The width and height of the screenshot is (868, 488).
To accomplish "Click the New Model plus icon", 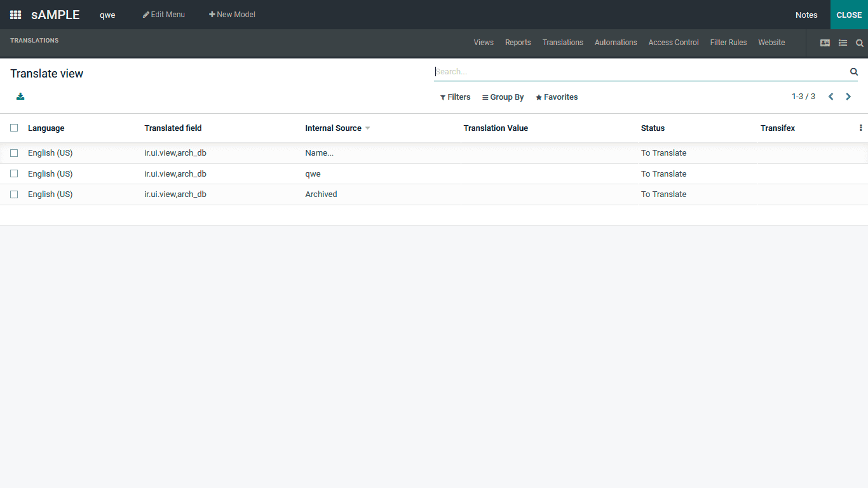I will [212, 14].
